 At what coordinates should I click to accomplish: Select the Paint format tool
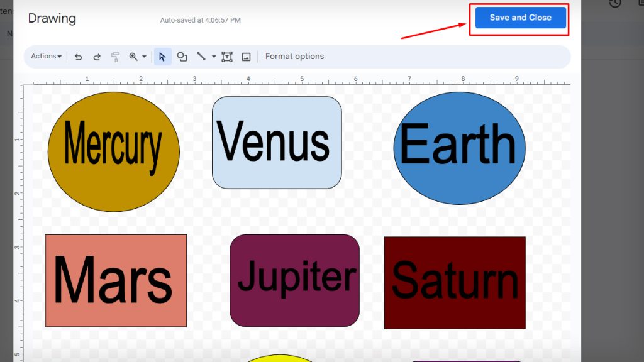pos(116,57)
